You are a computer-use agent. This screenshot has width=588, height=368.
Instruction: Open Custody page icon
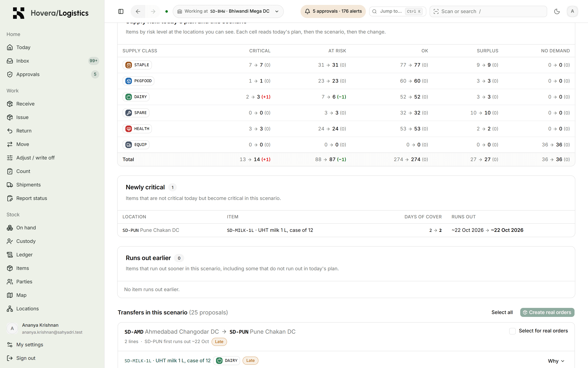(x=10, y=241)
